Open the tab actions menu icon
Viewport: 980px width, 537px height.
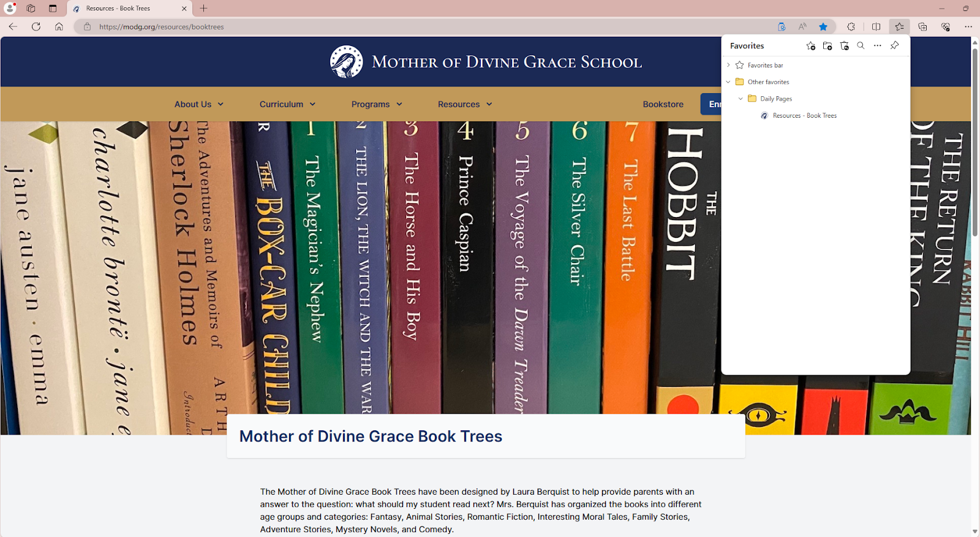click(53, 9)
